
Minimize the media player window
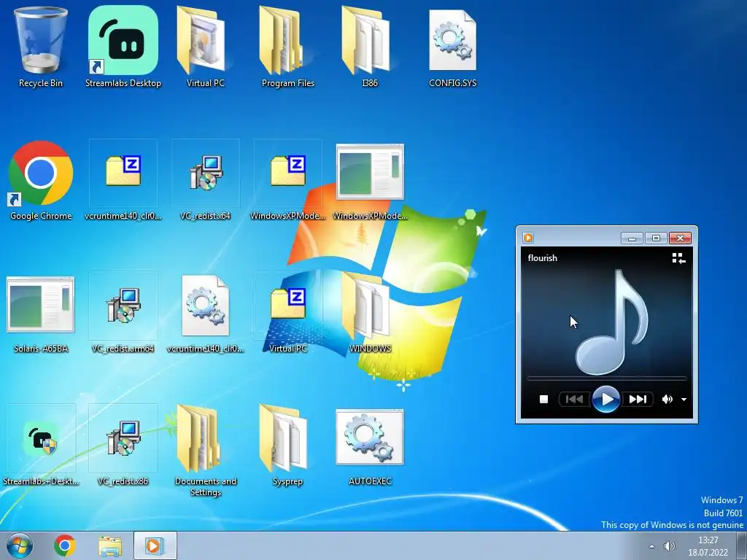tap(632, 238)
